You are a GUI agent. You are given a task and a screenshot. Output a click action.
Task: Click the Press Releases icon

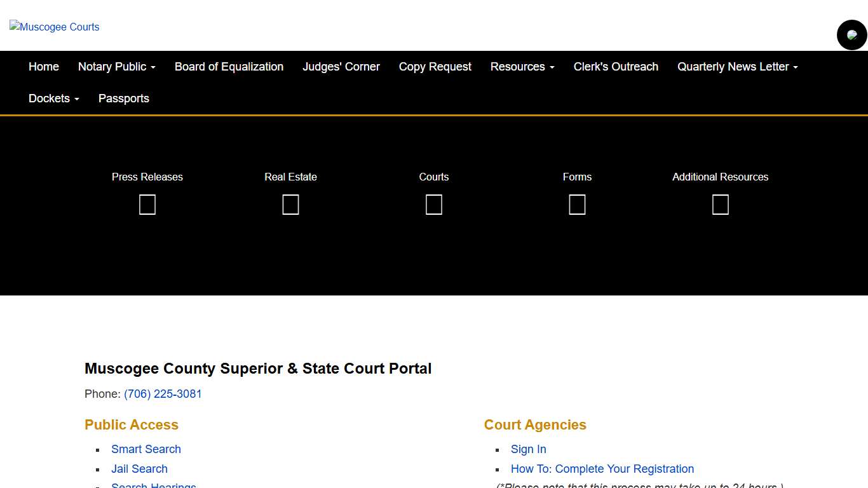[x=147, y=204]
